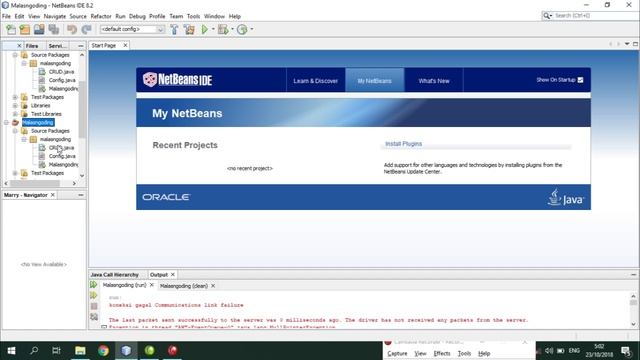Collapse the highlighted Malasngoding project node
Screen dimensions: 640x360
[x=6, y=122]
